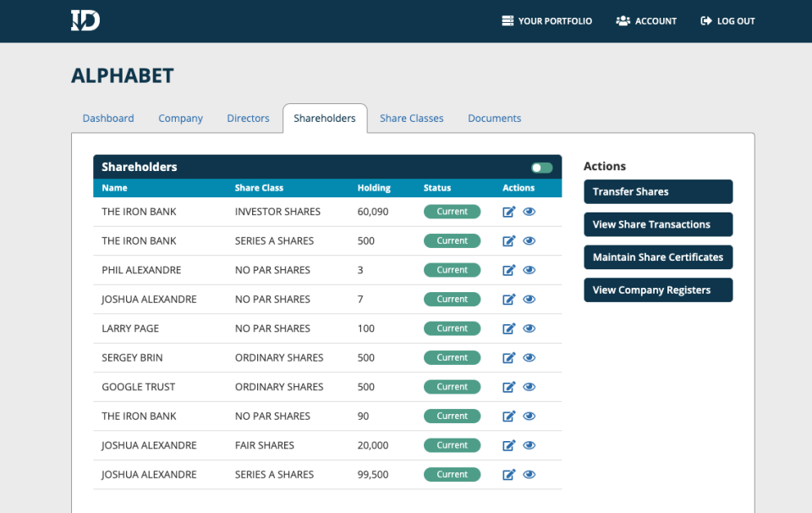Screen dimensions: 812x513
Task: Click the Transfer Shares button
Action: coord(657,191)
